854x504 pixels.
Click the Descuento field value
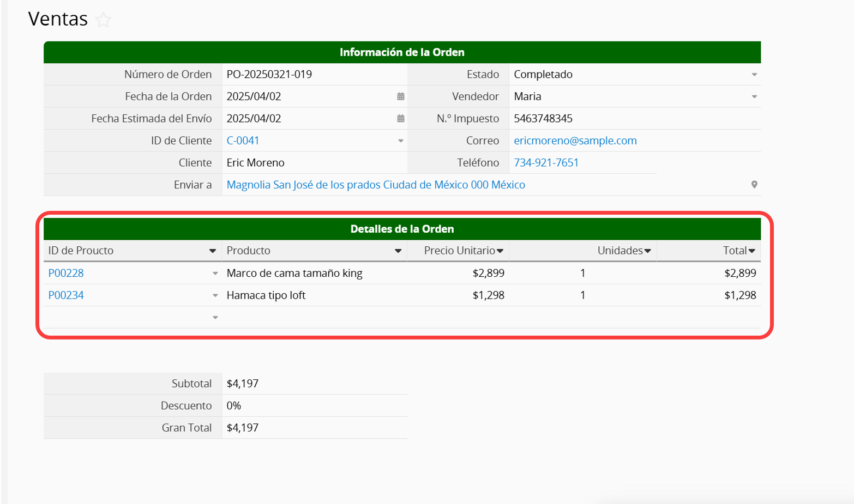click(314, 406)
